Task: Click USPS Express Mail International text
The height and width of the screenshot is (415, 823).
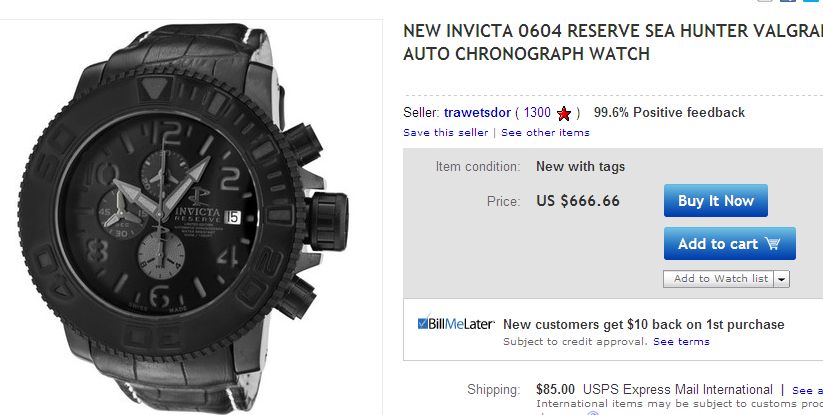Action: 677,389
